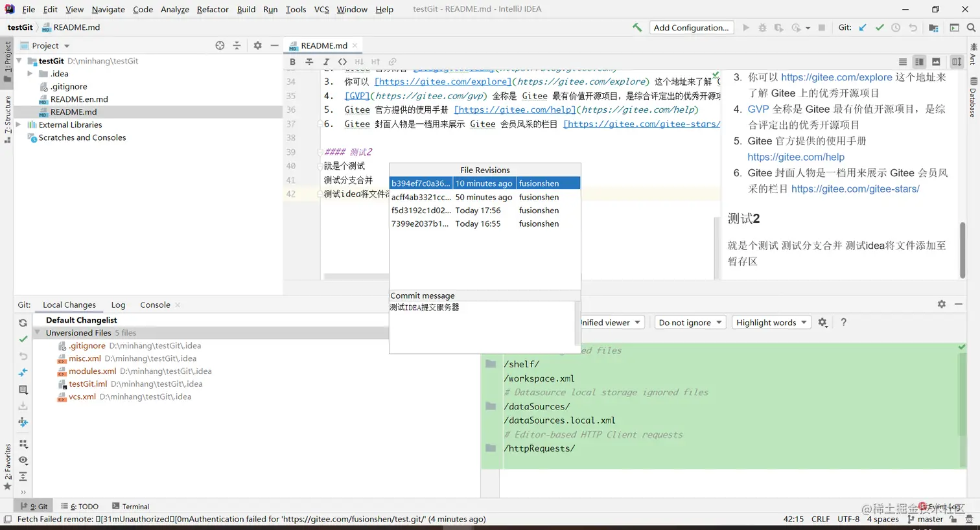Click Changelists icon in Local Changes toolbar

click(23, 389)
